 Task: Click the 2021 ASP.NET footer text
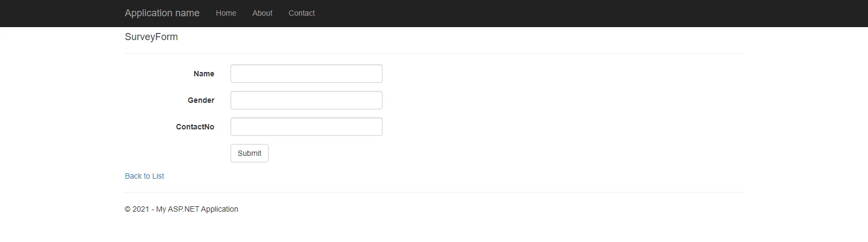click(181, 209)
